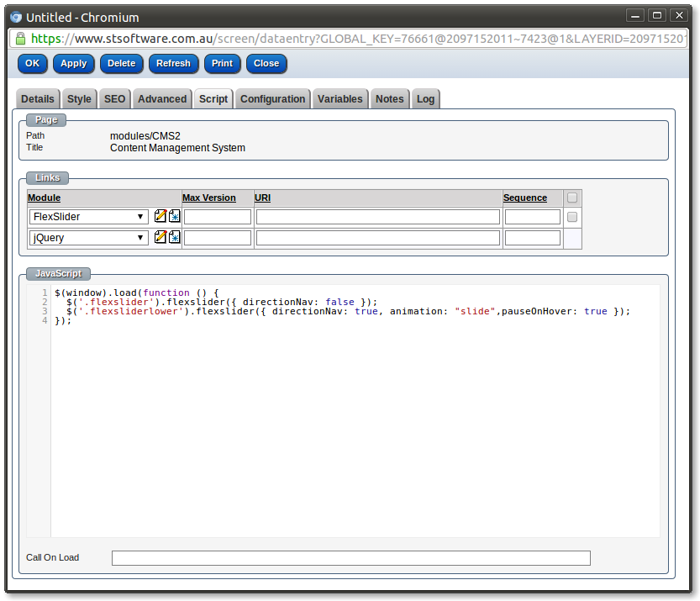The width and height of the screenshot is (700, 601).
Task: Click the new-record icon beside FlexSlider
Action: pos(174,216)
